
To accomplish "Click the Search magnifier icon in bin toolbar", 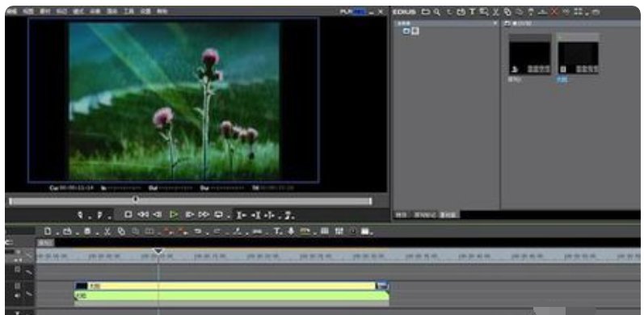I will (436, 12).
